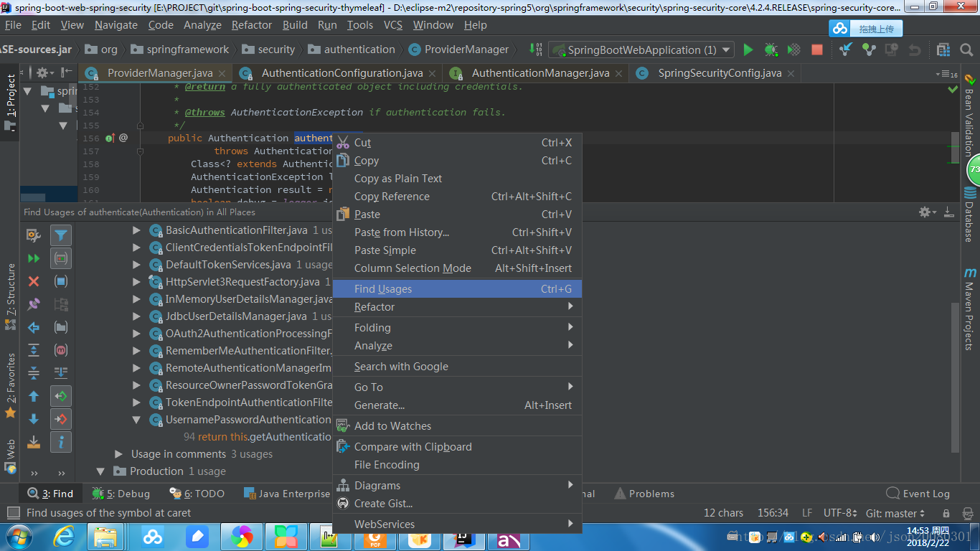The width and height of the screenshot is (980, 551).
Task: Open Find tool window gear settings
Action: [926, 212]
